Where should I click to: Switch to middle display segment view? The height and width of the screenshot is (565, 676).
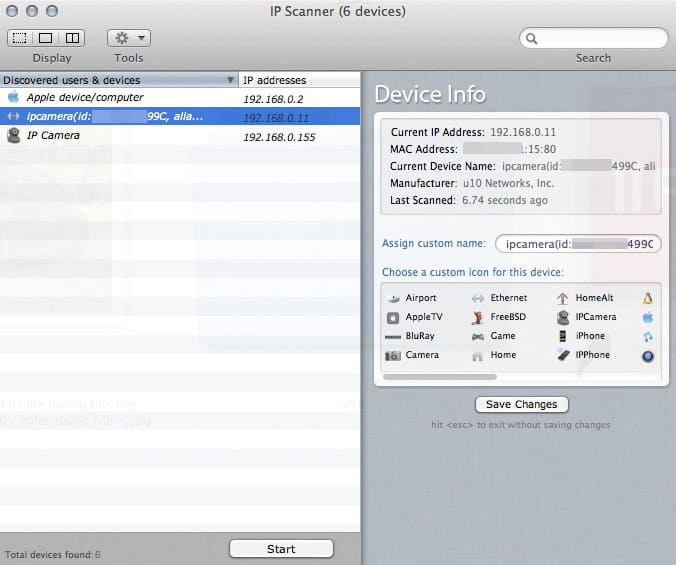click(x=46, y=38)
